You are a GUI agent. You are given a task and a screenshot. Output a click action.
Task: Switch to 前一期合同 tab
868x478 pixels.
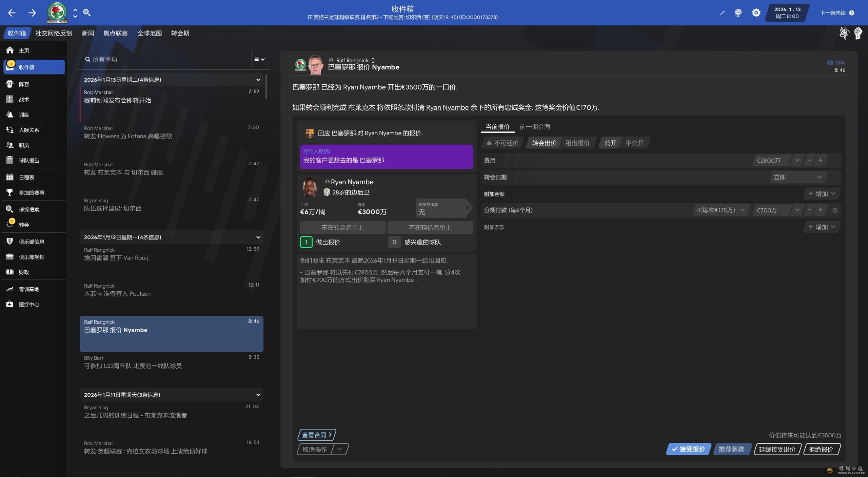[535, 127]
